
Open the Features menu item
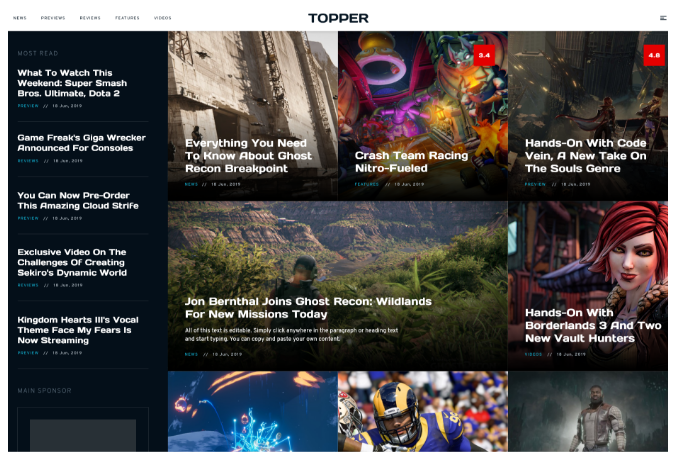127,18
